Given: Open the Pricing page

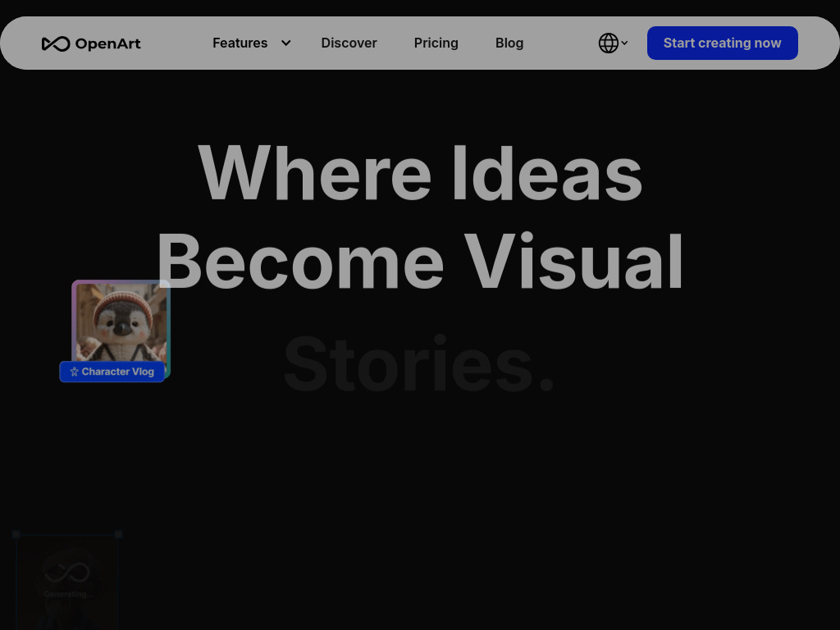Looking at the screenshot, I should (x=436, y=43).
